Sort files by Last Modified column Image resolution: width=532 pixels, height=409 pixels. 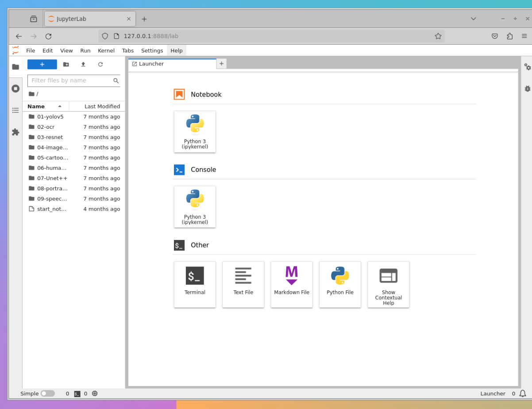tap(97, 106)
